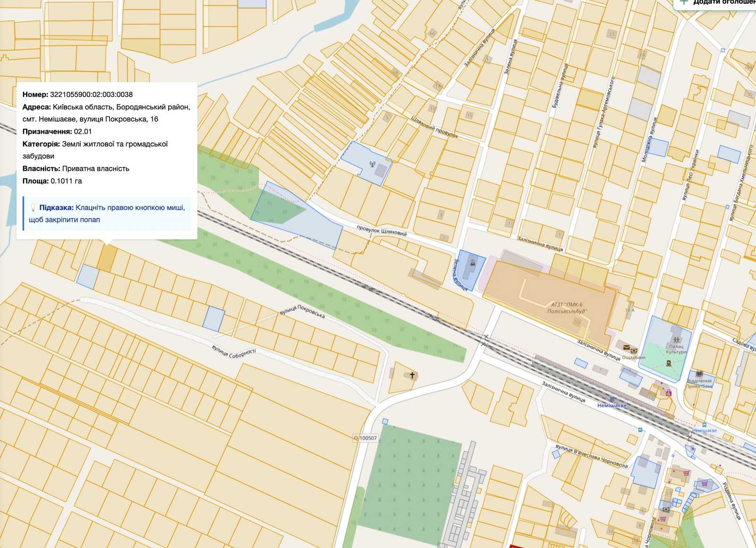Screen dimensions: 756x548
Task: Click the Відділення ПриватБанк label
Action: pos(699,383)
